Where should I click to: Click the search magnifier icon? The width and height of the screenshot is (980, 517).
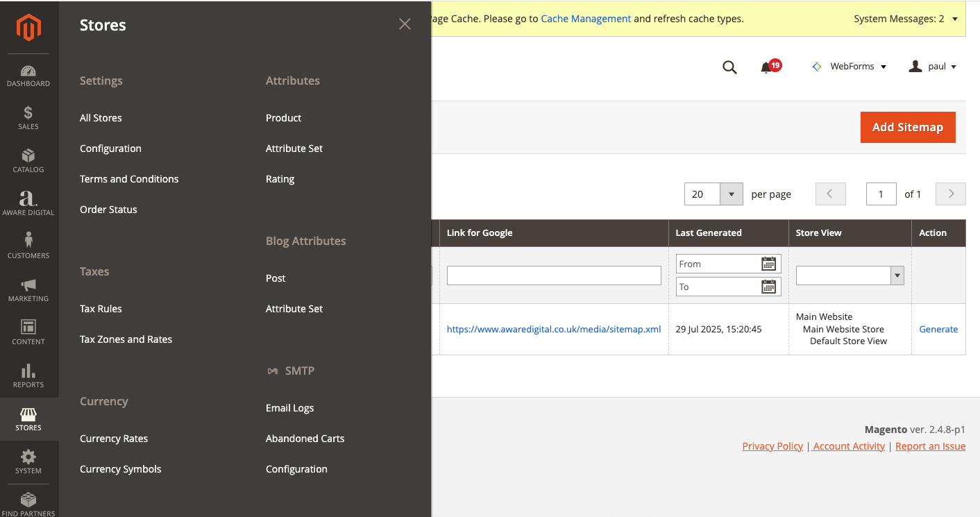729,67
